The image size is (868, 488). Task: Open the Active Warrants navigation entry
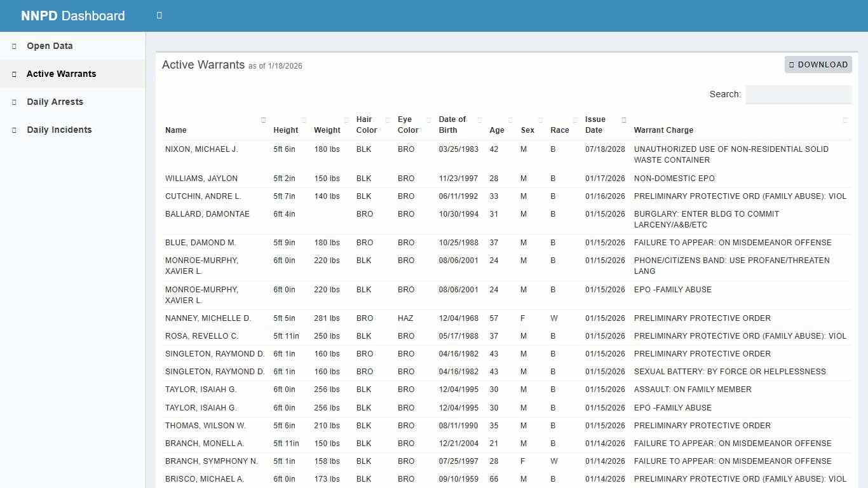(61, 74)
